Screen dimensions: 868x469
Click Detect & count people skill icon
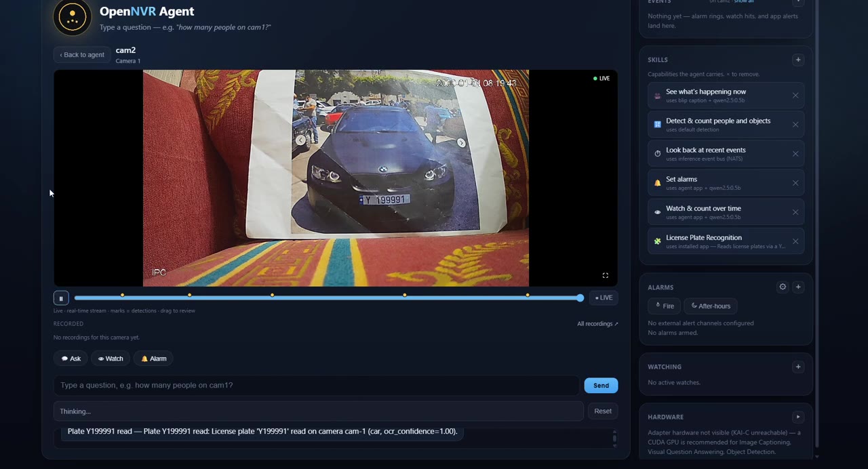pyautogui.click(x=657, y=125)
